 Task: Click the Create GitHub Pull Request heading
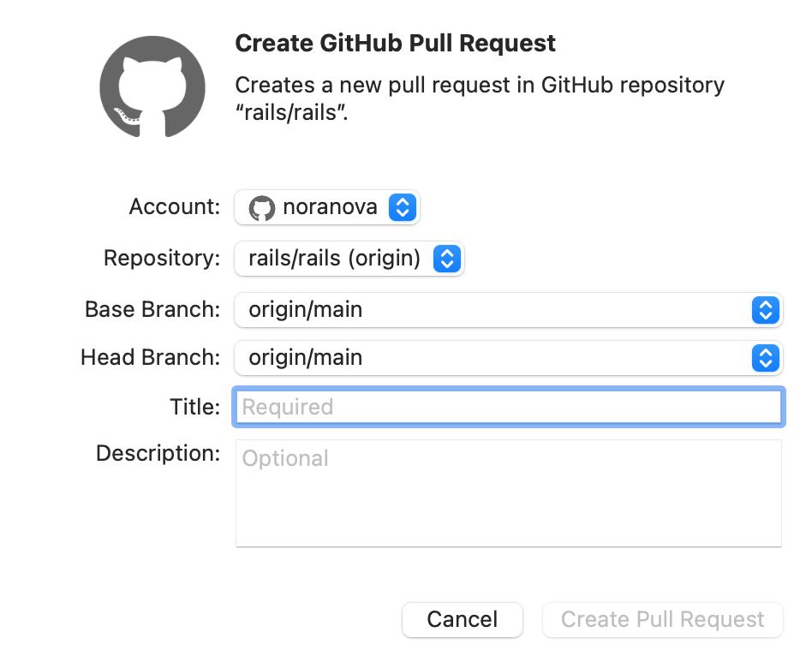[396, 43]
